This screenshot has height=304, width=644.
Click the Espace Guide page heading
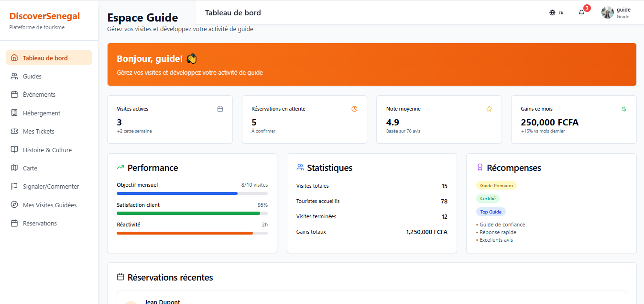pyautogui.click(x=142, y=18)
